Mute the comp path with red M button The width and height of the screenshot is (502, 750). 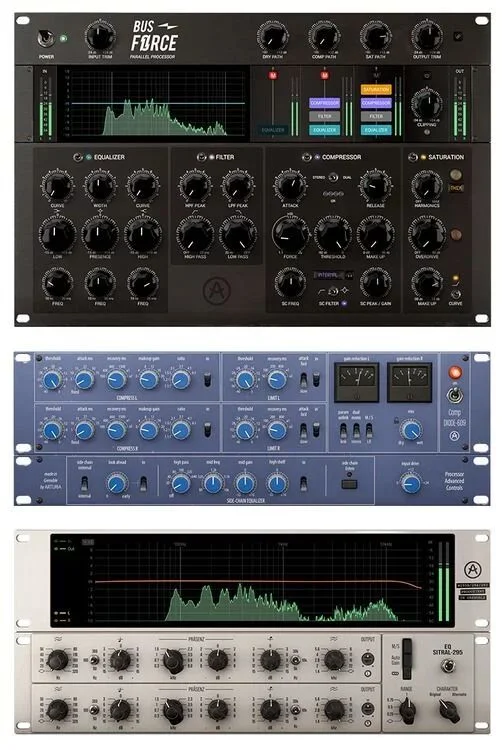[x=325, y=76]
